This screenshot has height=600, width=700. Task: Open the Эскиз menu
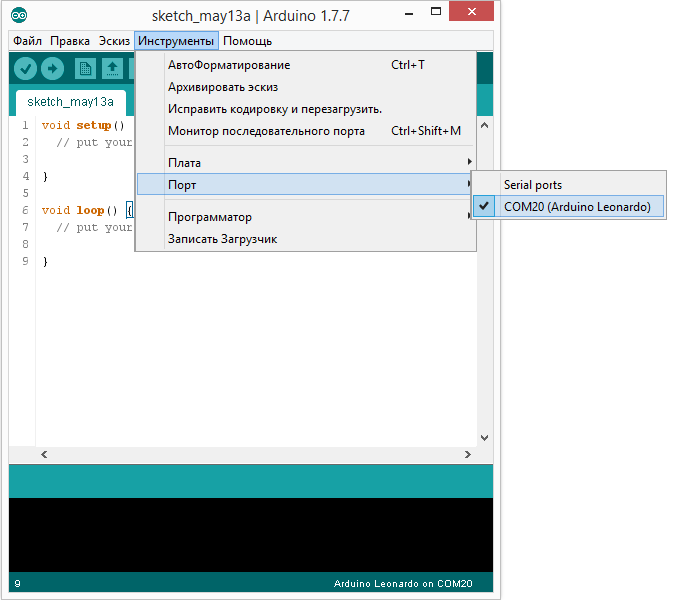pos(114,41)
